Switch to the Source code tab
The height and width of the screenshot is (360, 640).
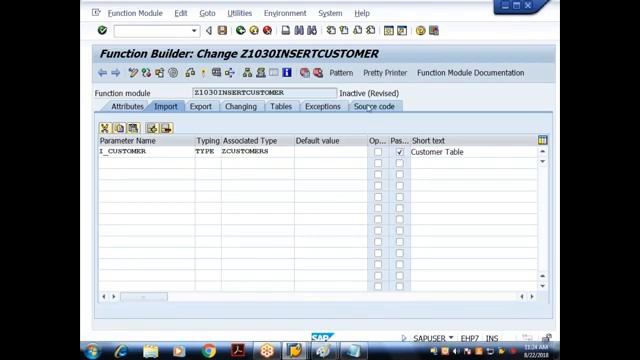click(374, 106)
